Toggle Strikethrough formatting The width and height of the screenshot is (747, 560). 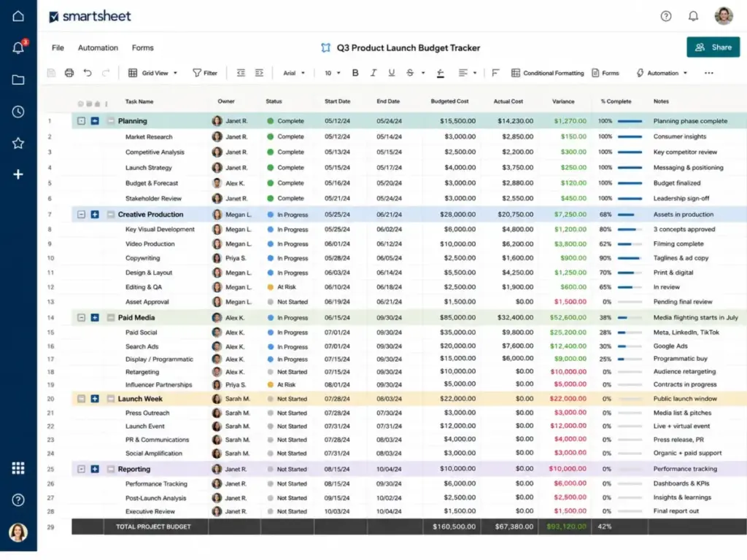[x=410, y=73]
